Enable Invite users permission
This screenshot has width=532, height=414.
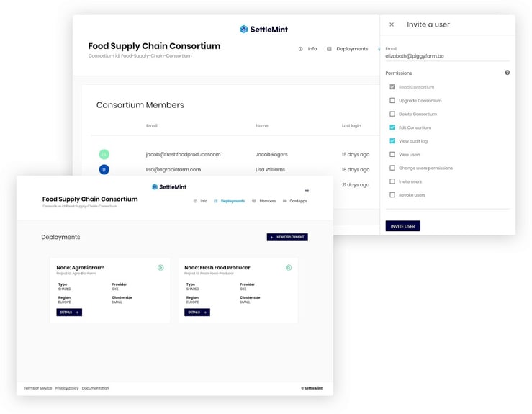pos(392,181)
